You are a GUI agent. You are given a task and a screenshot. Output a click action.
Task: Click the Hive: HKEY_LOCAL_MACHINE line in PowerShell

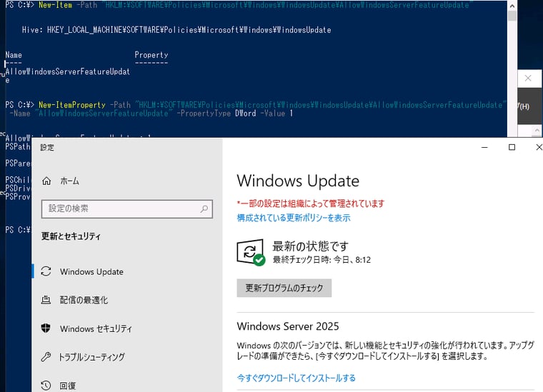tap(176, 30)
